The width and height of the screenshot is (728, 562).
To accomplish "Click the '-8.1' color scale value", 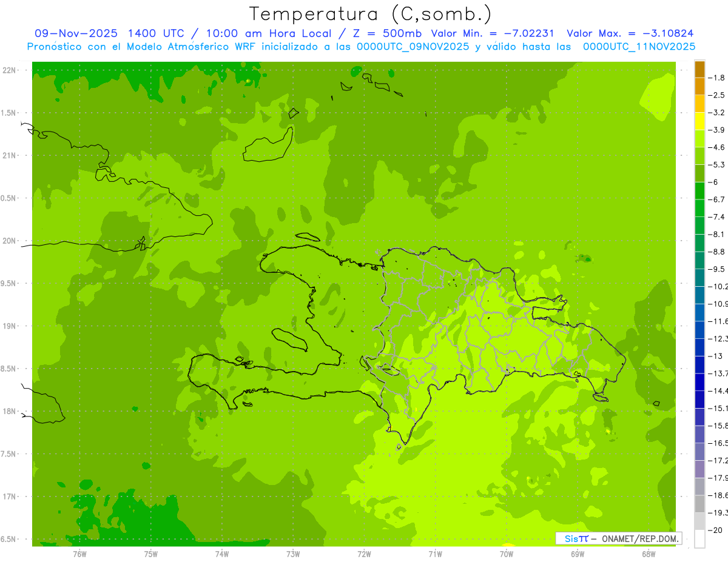I will click(x=717, y=234).
